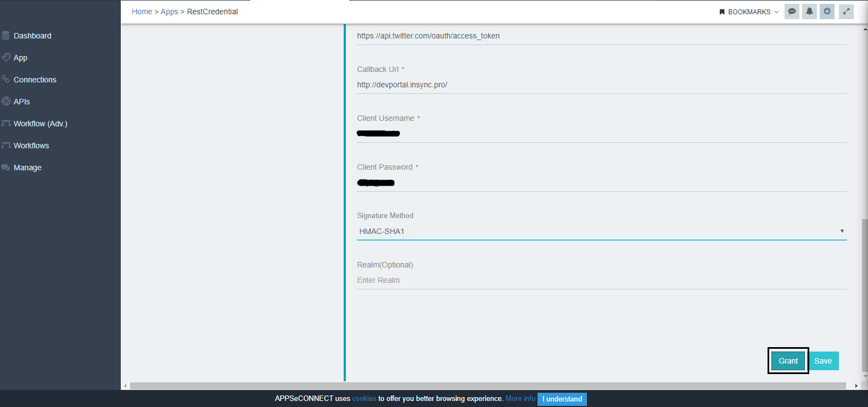Click the Client Password input field
Viewport: 868px width, 407px height.
click(x=602, y=183)
